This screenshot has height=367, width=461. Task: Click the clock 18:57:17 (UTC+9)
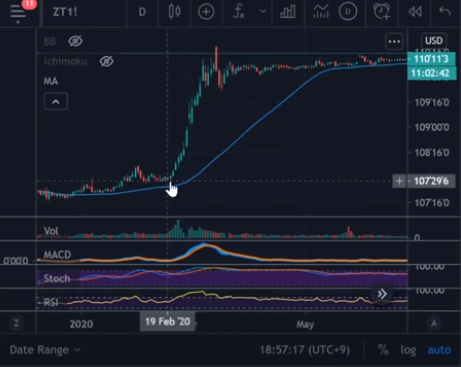pyautogui.click(x=305, y=350)
